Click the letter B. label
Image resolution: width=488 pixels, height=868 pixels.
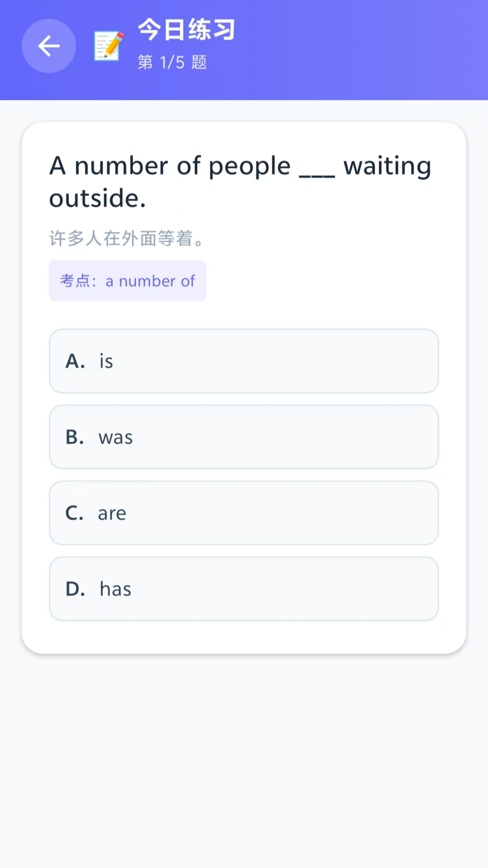click(75, 437)
